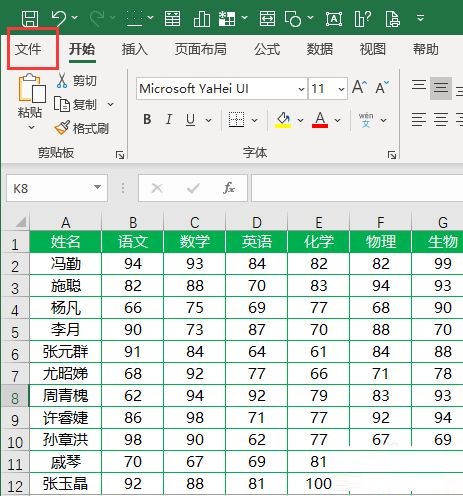Open the 文件 menu tab
The image size is (463, 496).
click(28, 49)
